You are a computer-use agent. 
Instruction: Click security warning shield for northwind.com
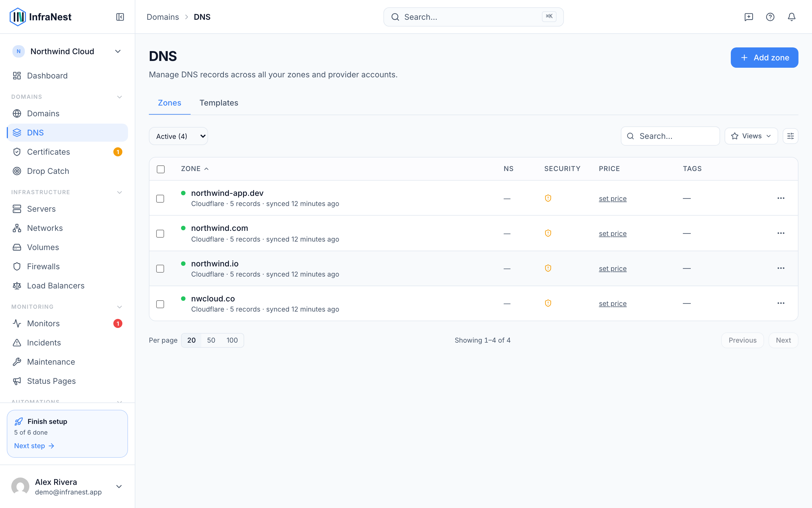pos(548,233)
